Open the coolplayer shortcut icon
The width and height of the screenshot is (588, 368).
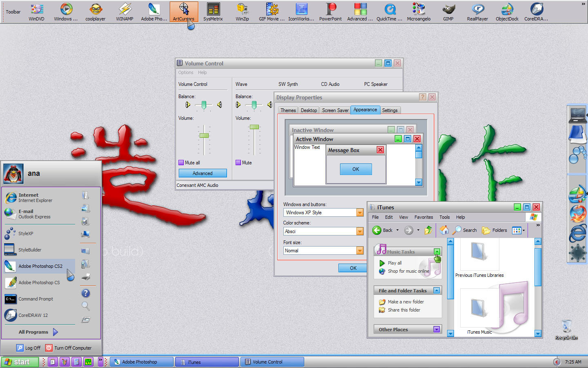coord(95,12)
